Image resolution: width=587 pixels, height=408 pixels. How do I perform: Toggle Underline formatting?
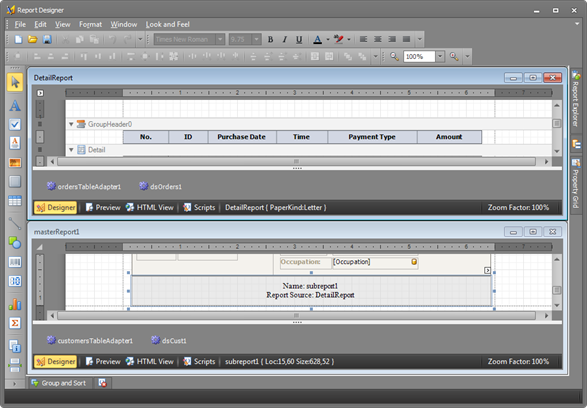[x=299, y=39]
